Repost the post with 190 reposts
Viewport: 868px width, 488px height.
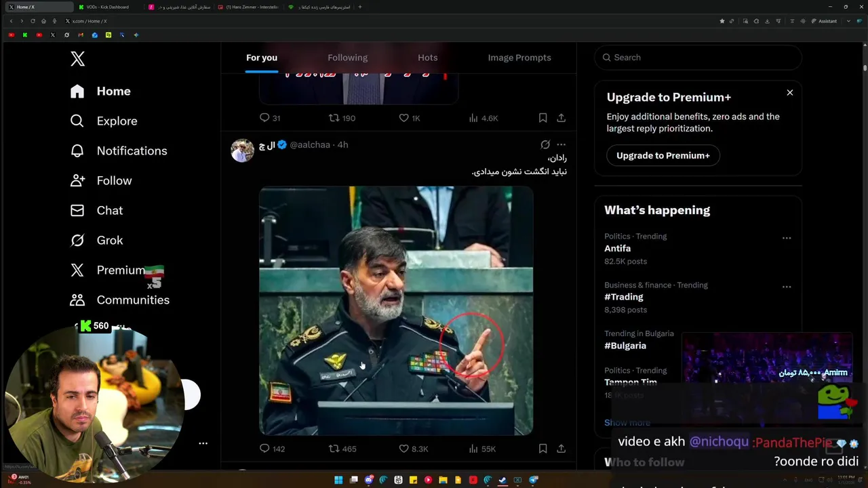pos(342,118)
